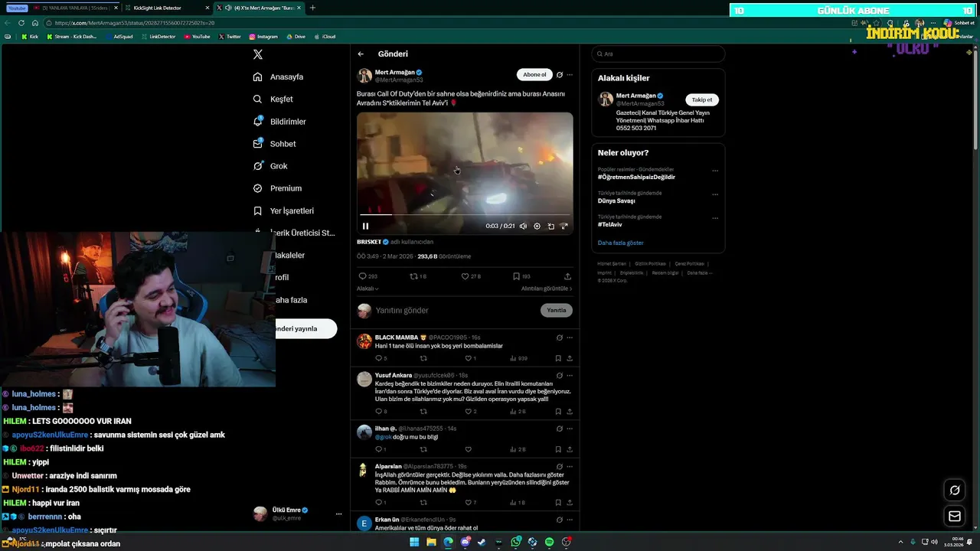The height and width of the screenshot is (551, 980).
Task: Open the Instagram bookmark
Action: point(263,36)
